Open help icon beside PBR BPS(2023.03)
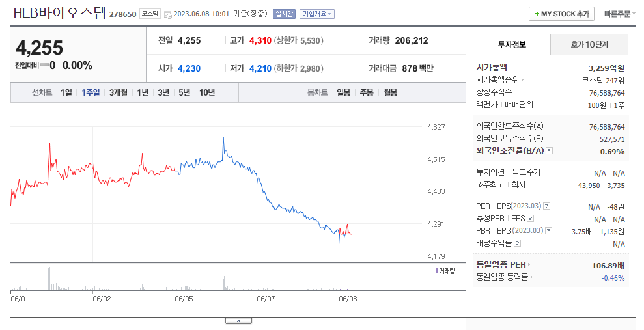This screenshot has width=644, height=330. pos(549,230)
